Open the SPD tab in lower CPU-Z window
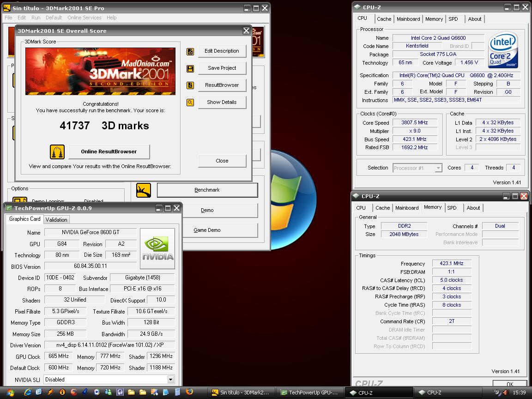532x399 pixels. click(x=452, y=208)
